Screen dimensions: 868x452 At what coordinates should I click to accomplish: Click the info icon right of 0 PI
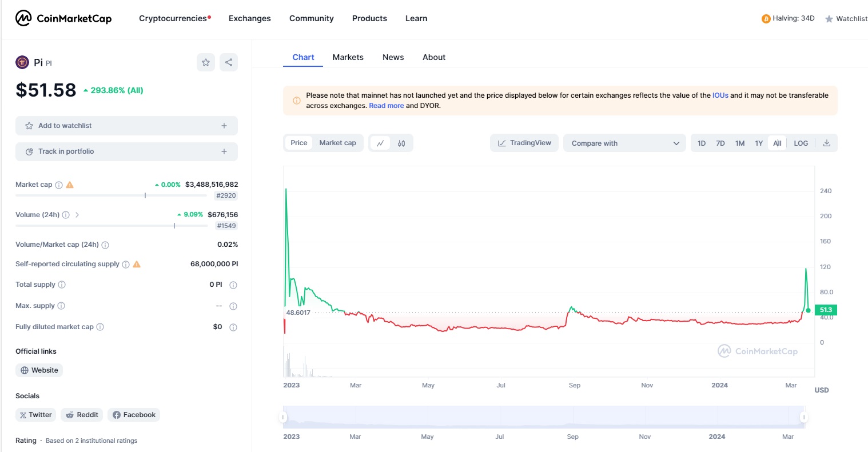pos(233,285)
